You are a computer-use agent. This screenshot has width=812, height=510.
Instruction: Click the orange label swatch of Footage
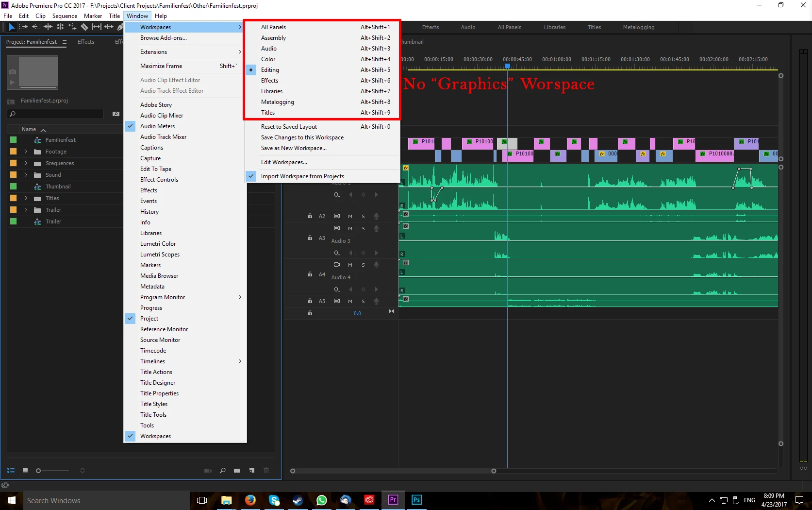[x=14, y=152]
